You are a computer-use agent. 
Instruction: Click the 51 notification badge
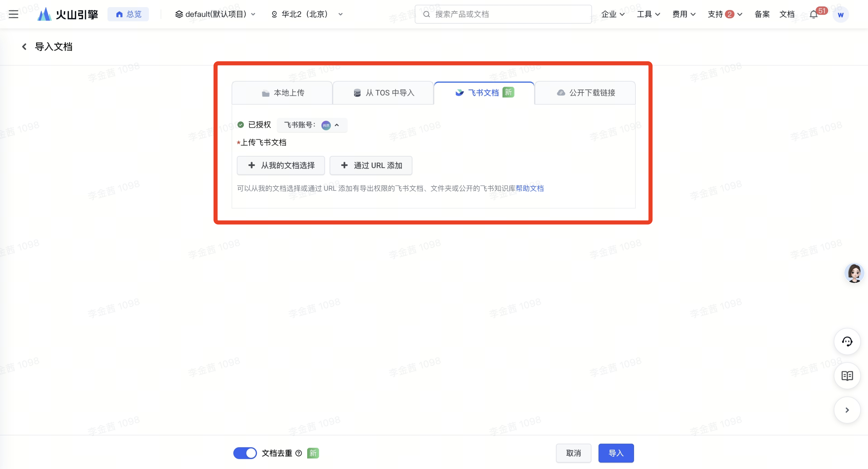(x=822, y=11)
